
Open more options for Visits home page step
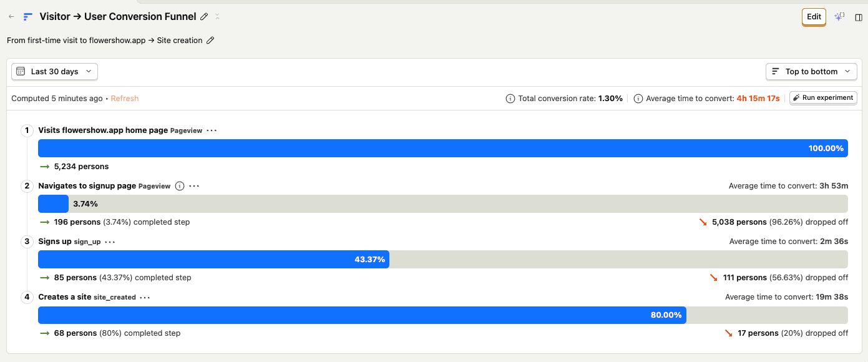coord(212,130)
